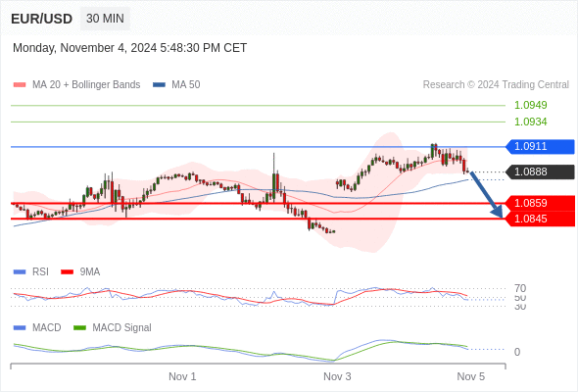Click the EUR/USD pair title
The height and width of the screenshot is (392, 578).
coord(42,19)
